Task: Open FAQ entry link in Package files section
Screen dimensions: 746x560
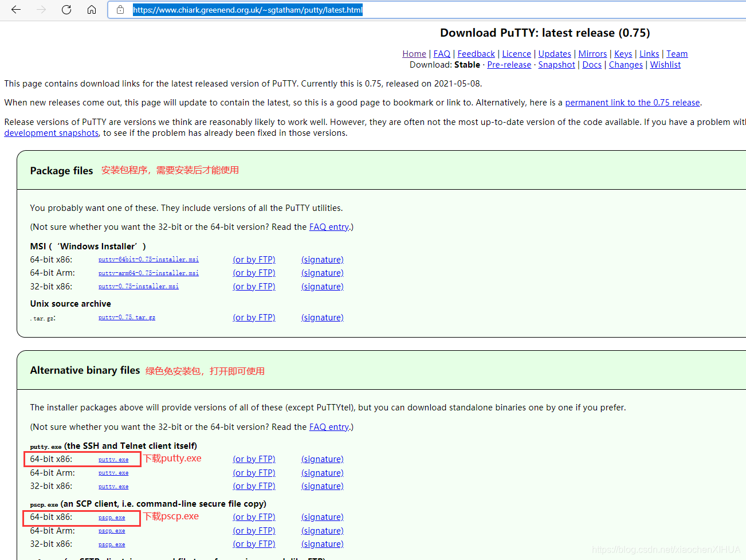Action: pyautogui.click(x=329, y=227)
